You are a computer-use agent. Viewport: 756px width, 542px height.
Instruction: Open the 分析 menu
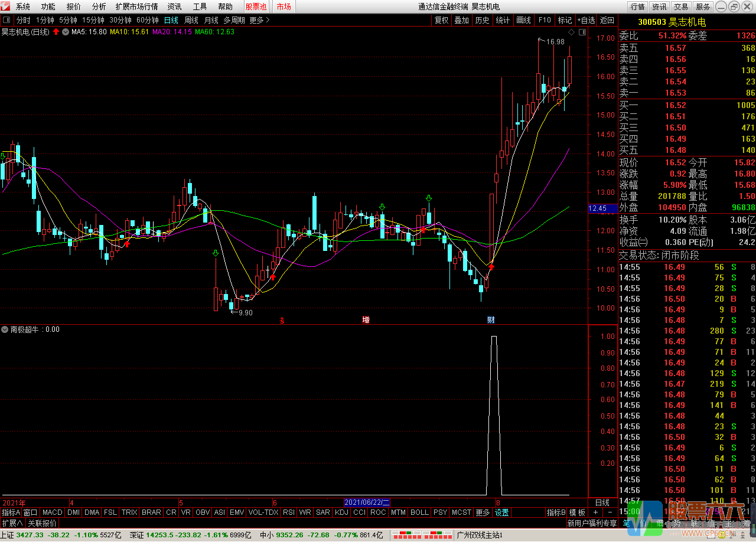[99, 7]
